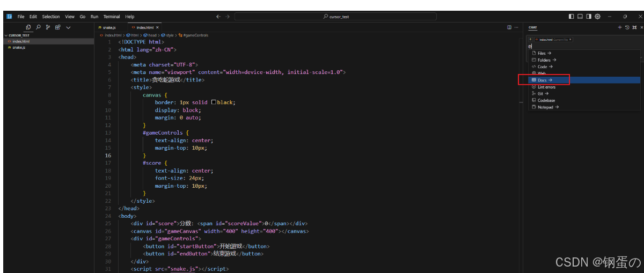Image resolution: width=644 pixels, height=273 pixels.
Task: Click the black color swatch on line 9
Action: [x=214, y=102]
